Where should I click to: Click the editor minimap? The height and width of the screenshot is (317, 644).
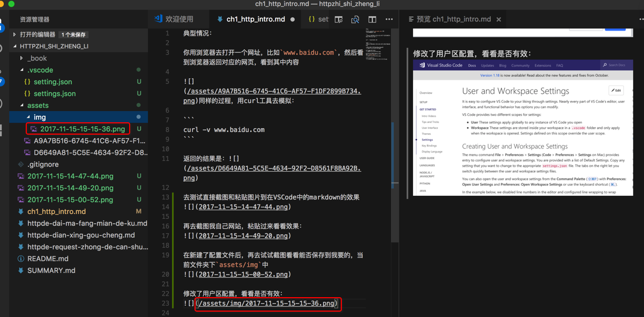(x=378, y=46)
